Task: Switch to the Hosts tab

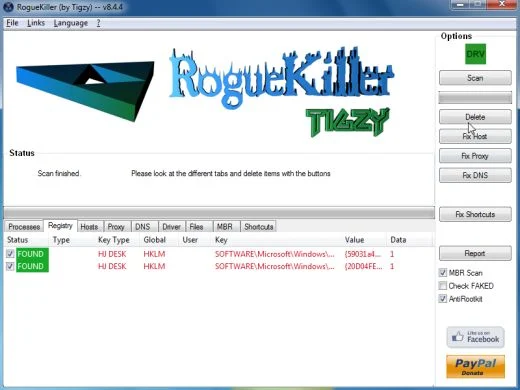Action: 89,227
